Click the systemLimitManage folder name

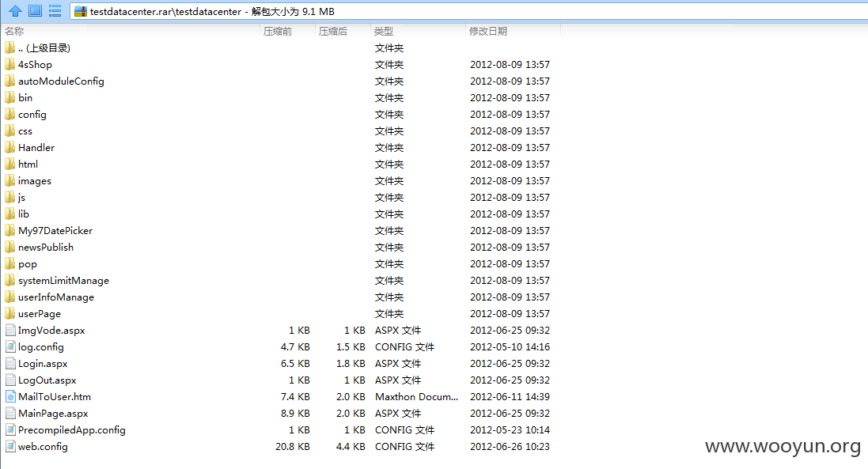click(x=63, y=281)
